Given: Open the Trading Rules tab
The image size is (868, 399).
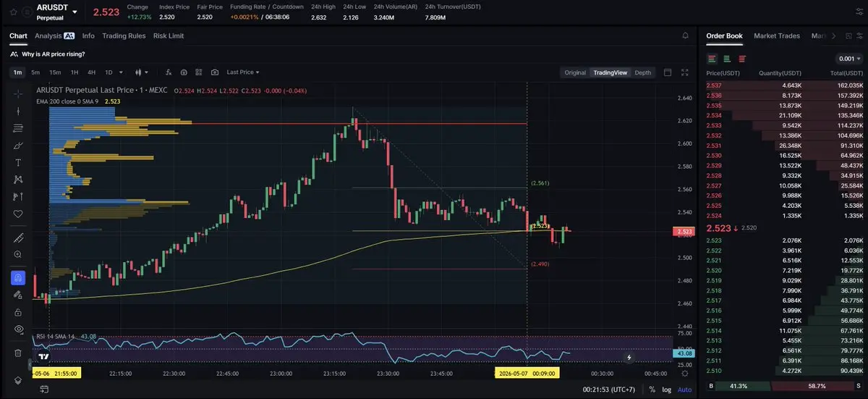Looking at the screenshot, I should click(x=124, y=35).
